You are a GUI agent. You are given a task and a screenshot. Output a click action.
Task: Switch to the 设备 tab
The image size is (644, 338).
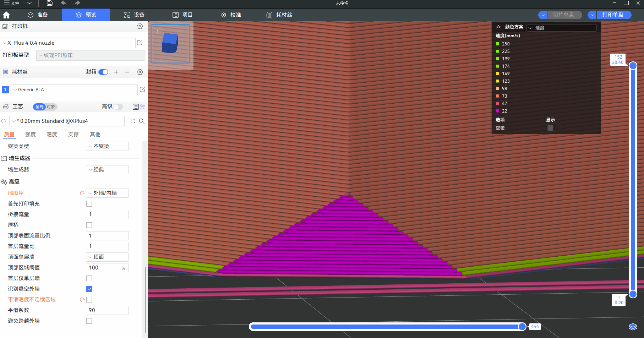coord(134,15)
